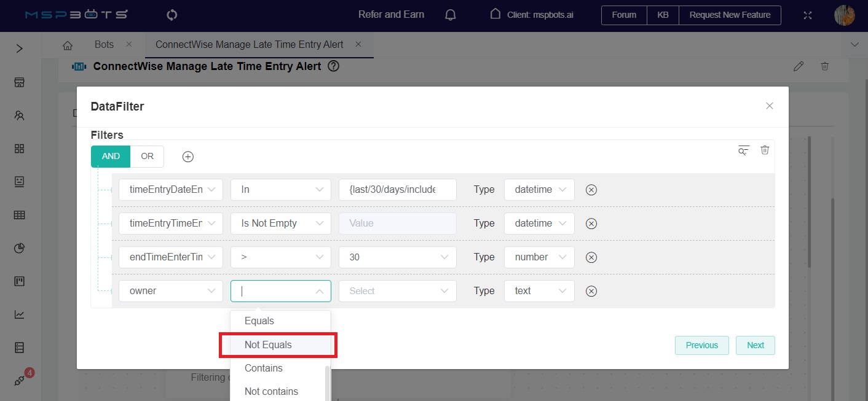Switch to the Bots tab

point(105,45)
